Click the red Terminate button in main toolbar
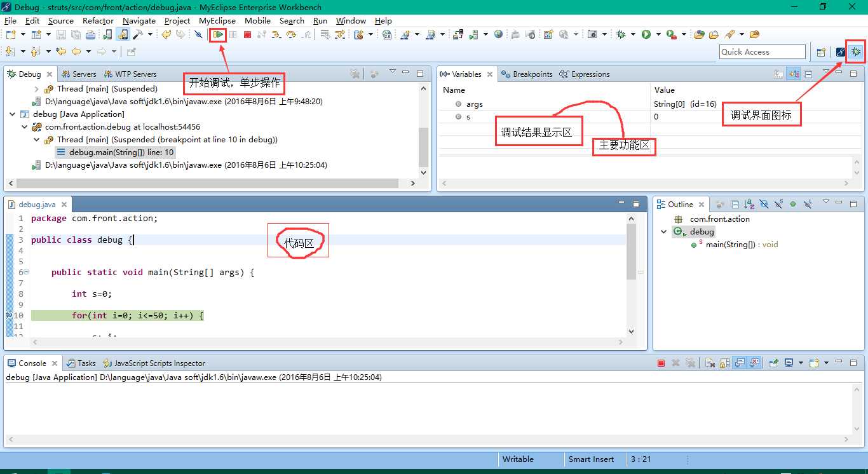This screenshot has width=868, height=474. click(x=247, y=34)
